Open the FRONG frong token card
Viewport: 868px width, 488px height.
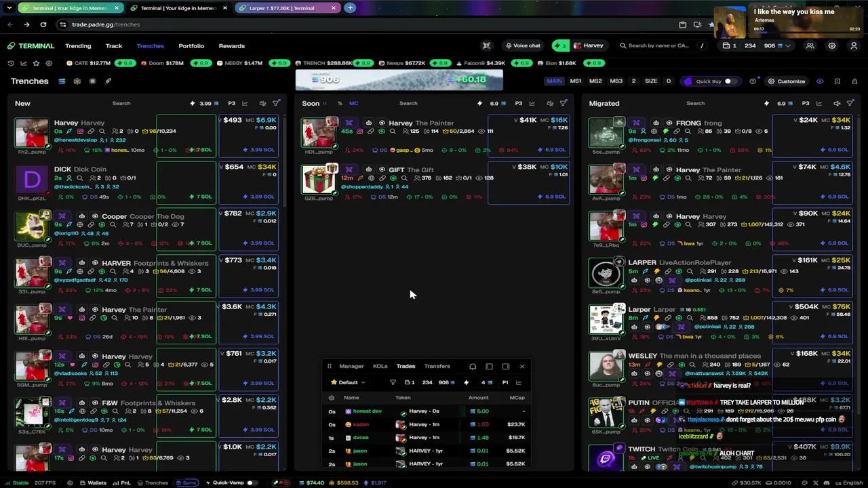pyautogui.click(x=719, y=135)
